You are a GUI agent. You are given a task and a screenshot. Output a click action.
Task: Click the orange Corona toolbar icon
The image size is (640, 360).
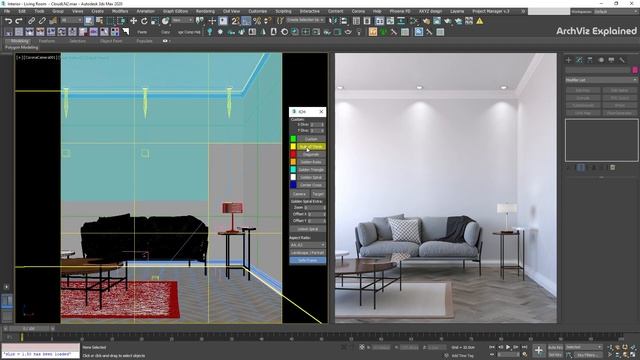[373, 31]
